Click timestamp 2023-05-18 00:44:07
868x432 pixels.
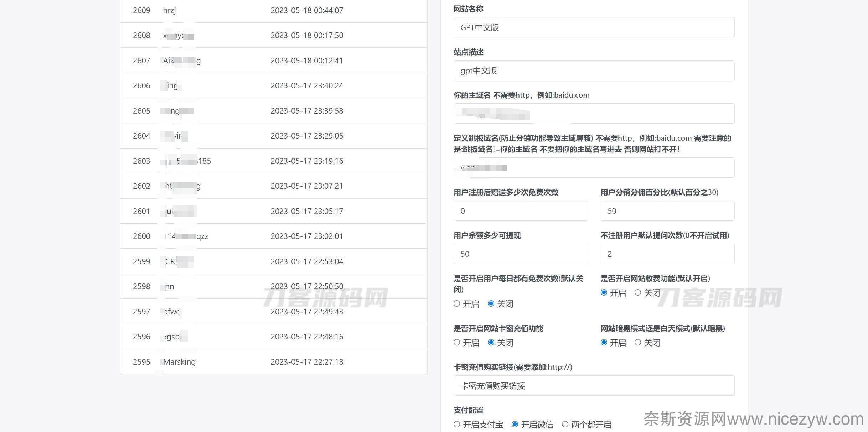[x=307, y=10]
